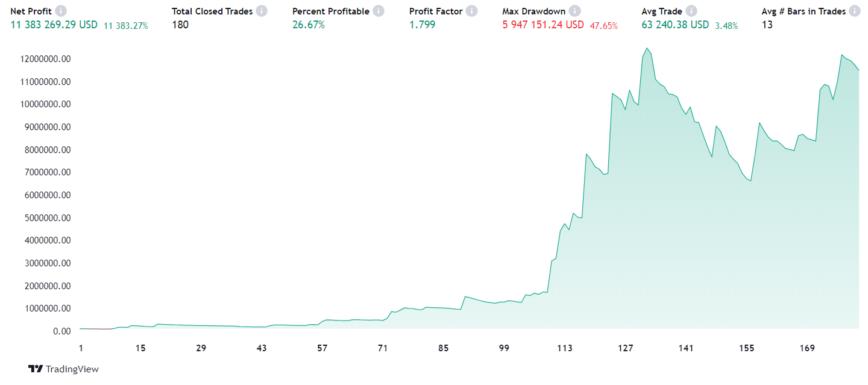Click the Max Drawdown value 5 947 151.24 USD
This screenshot has height=385, width=868.
point(543,25)
